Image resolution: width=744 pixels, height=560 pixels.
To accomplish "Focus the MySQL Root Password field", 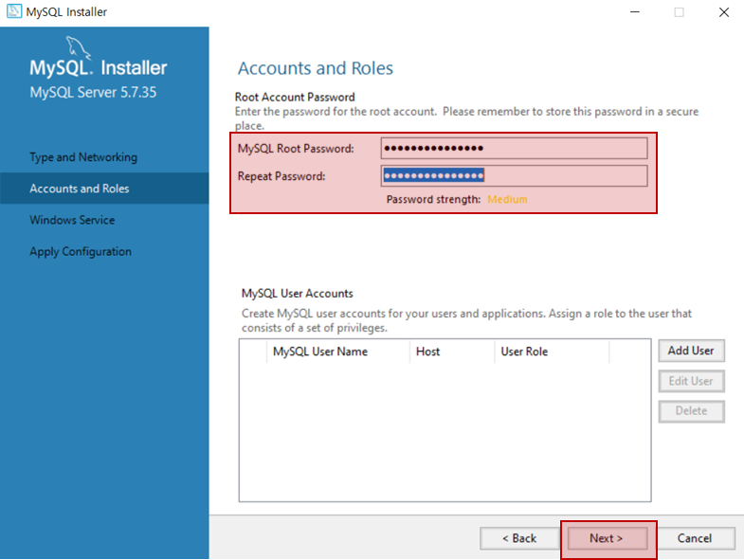I will tap(514, 149).
